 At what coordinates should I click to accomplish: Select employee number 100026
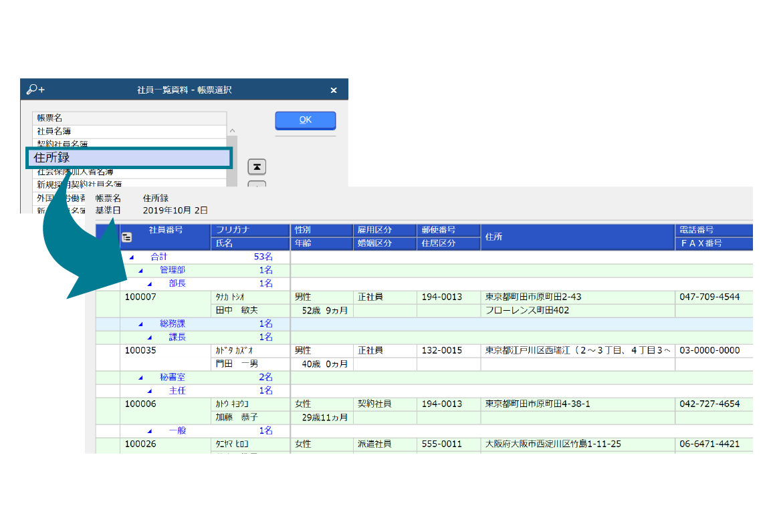tap(140, 444)
